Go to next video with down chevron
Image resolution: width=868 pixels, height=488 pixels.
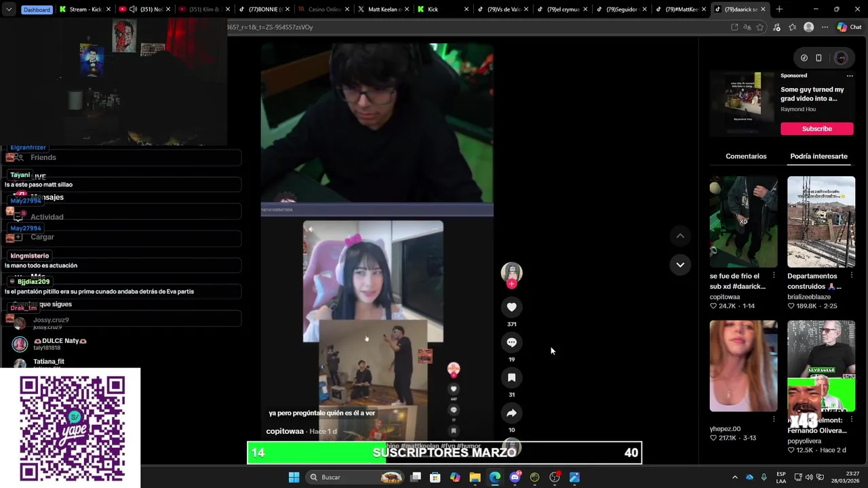(x=680, y=264)
